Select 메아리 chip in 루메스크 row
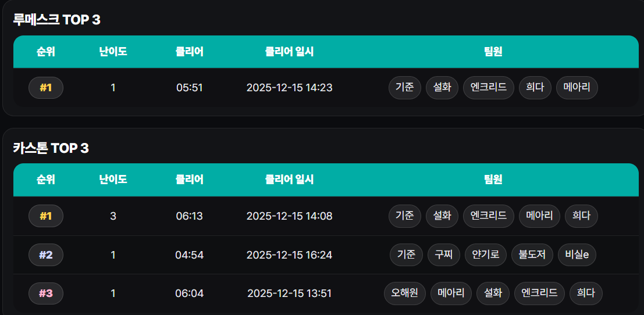Viewport: 644px width, 315px height. (x=577, y=88)
